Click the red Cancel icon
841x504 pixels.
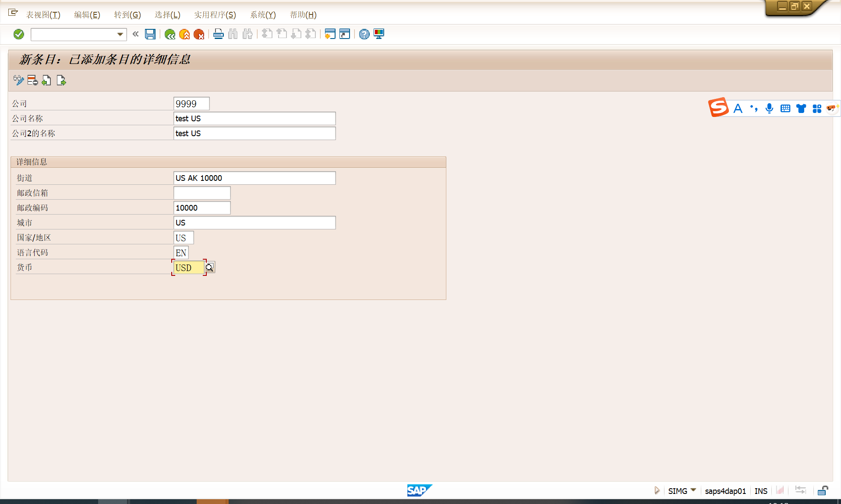coord(199,34)
